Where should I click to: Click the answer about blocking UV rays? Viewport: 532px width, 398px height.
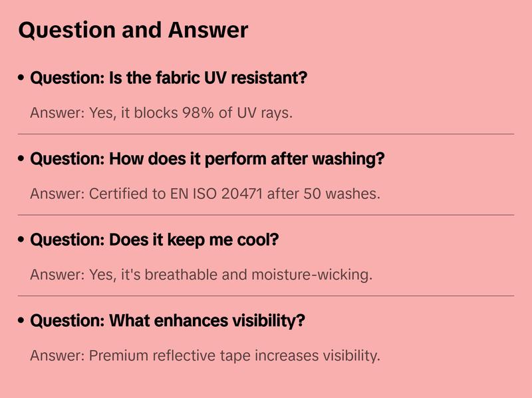point(162,113)
